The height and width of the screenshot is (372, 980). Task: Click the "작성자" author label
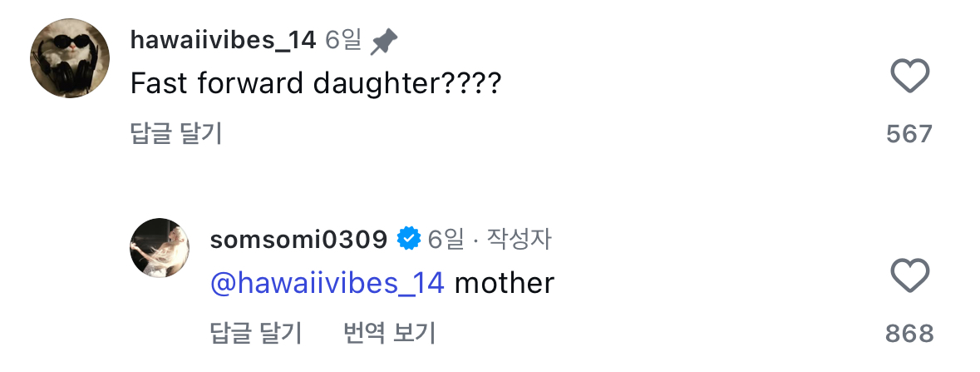click(x=518, y=240)
